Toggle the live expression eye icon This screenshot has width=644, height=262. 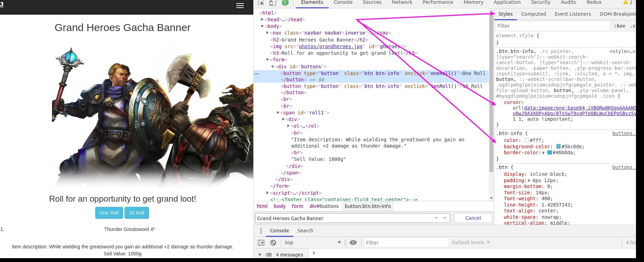[353, 242]
